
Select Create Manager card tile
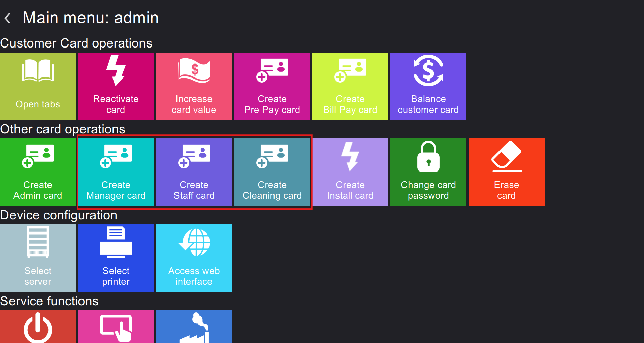(x=116, y=172)
